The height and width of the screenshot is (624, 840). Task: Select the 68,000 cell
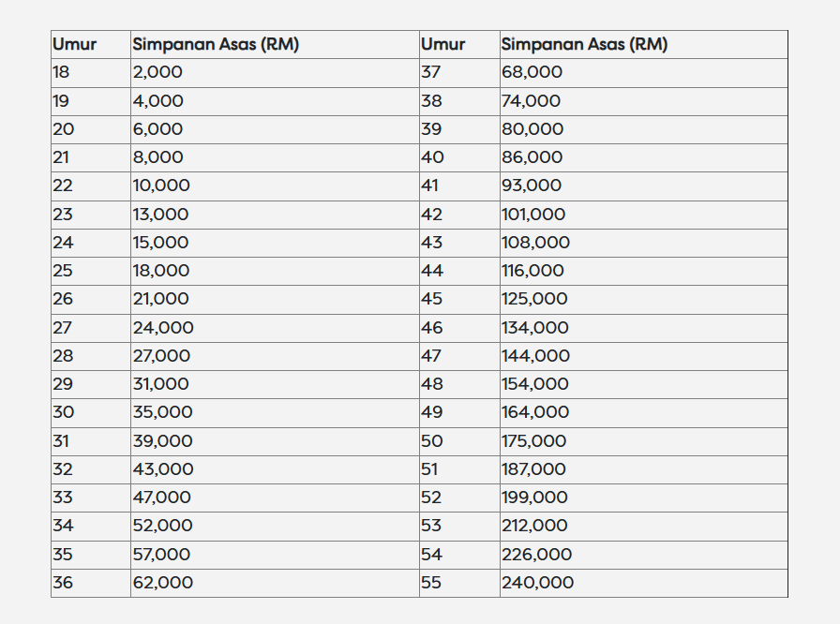(x=644, y=73)
